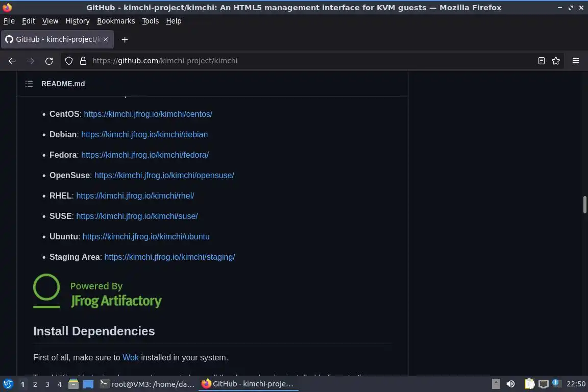Go back to the previous page

click(x=12, y=61)
